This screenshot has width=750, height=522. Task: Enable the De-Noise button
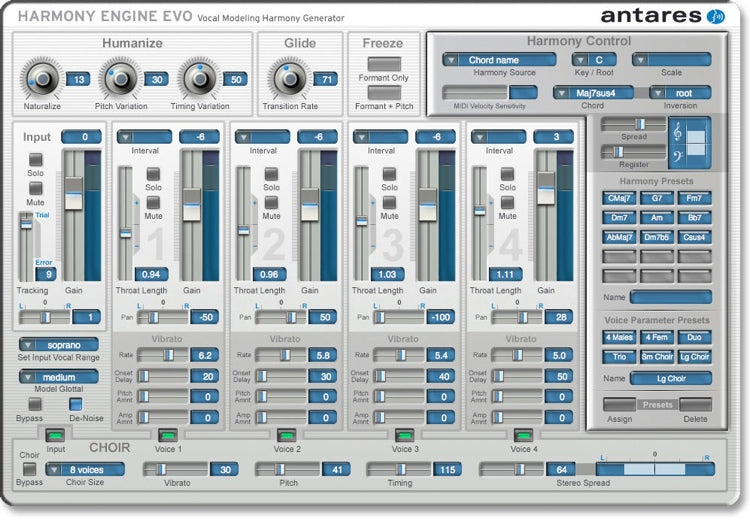pos(76,403)
